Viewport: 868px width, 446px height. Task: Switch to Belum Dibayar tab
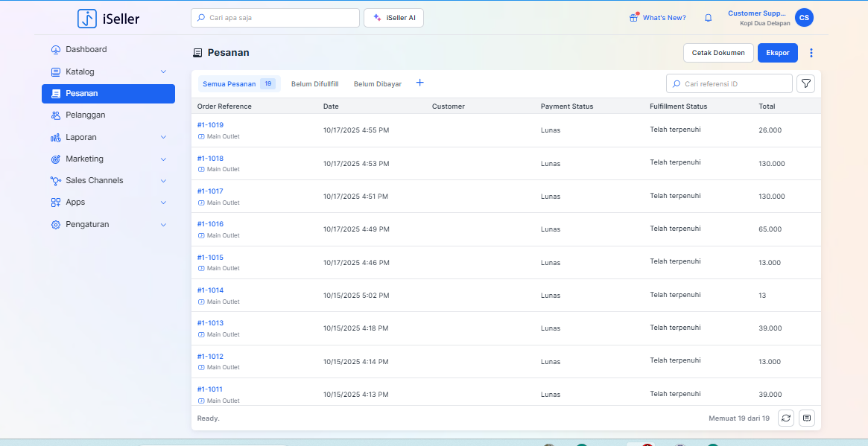[377, 84]
